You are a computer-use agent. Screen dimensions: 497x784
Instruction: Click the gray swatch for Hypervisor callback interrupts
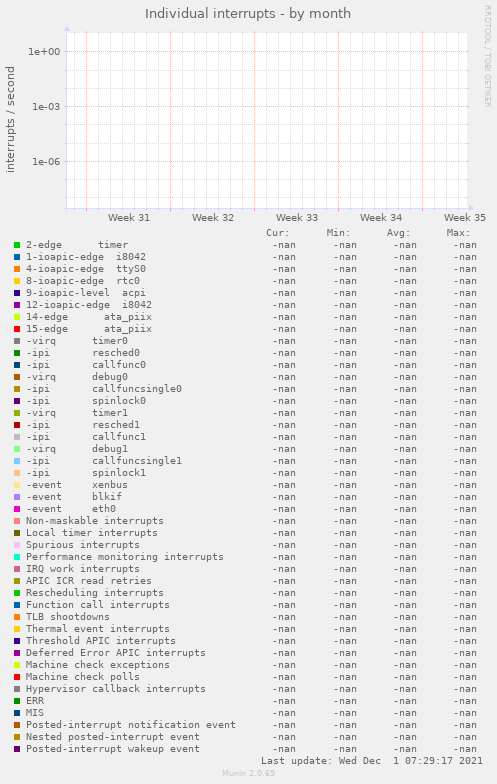tap(17, 689)
